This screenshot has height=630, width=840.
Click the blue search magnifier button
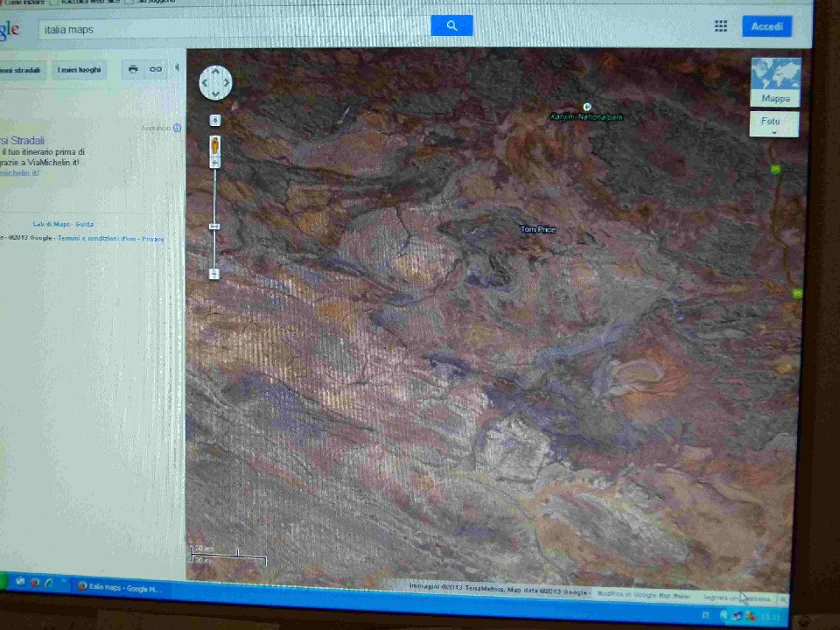(451, 25)
